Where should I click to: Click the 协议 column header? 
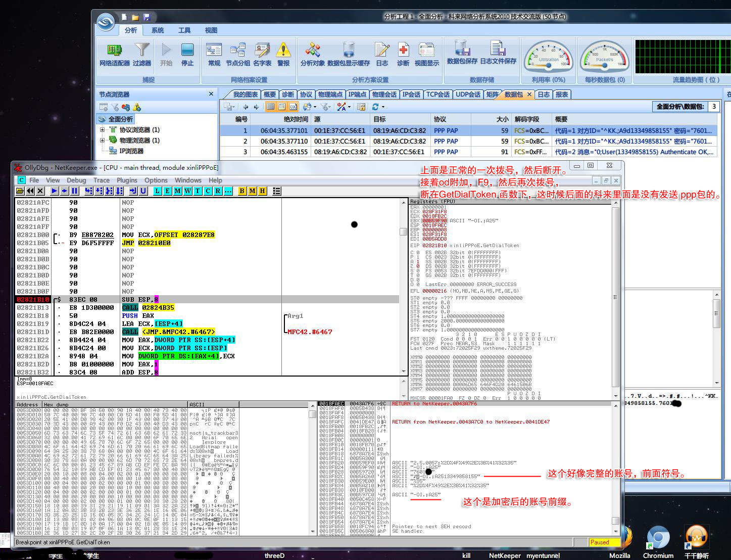[x=451, y=119]
